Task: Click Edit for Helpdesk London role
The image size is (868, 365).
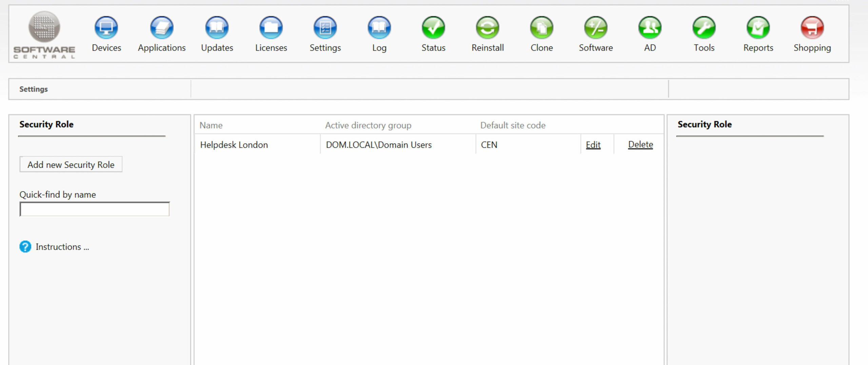Action: [x=593, y=145]
